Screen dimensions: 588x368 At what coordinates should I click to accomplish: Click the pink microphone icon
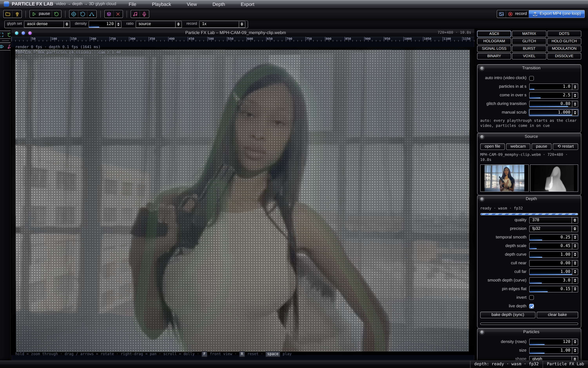[x=144, y=14]
